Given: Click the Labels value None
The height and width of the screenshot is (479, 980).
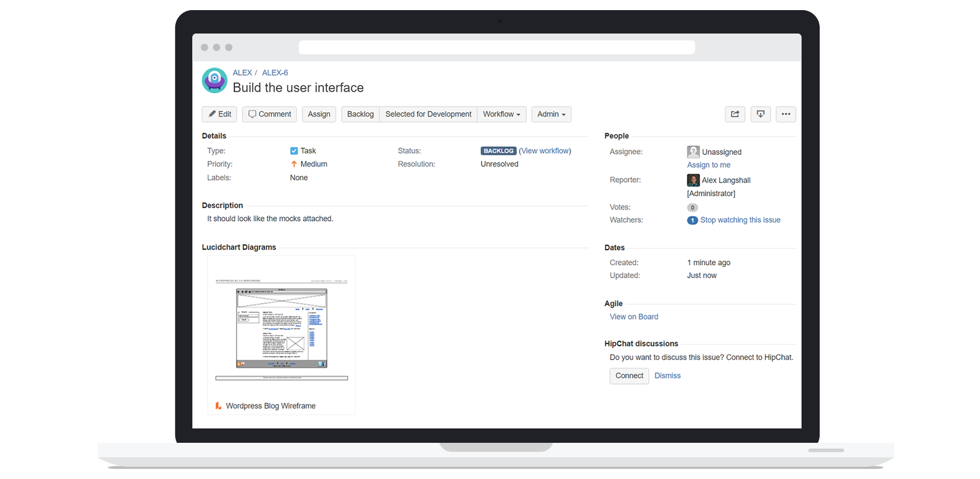Looking at the screenshot, I should 299,178.
